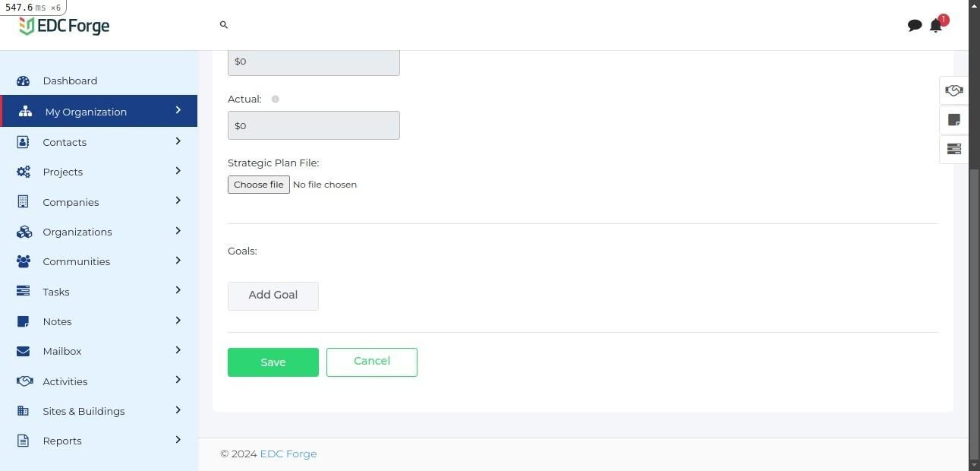This screenshot has width=980, height=471.
Task: Click the handshake quick-action icon
Action: tap(954, 90)
